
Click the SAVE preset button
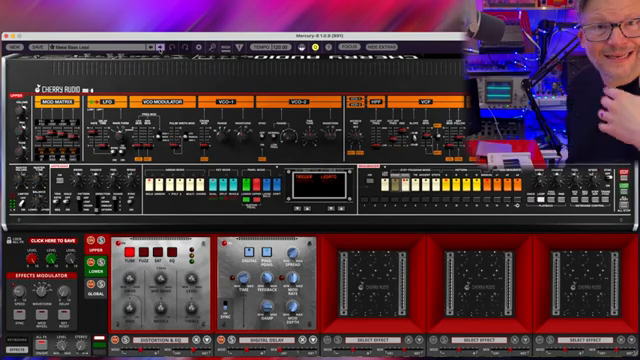(x=37, y=47)
